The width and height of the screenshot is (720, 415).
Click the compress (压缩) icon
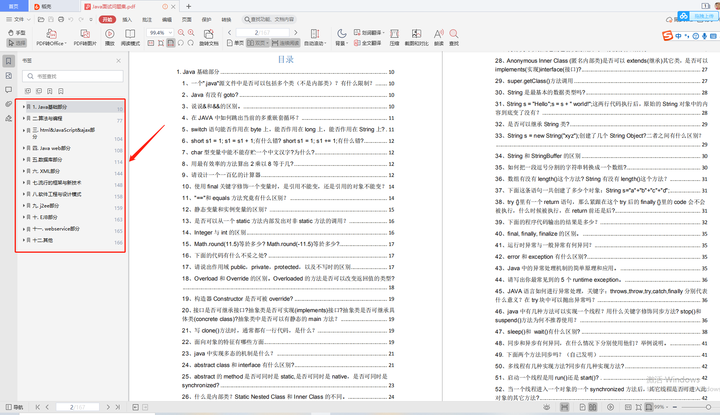tap(394, 37)
